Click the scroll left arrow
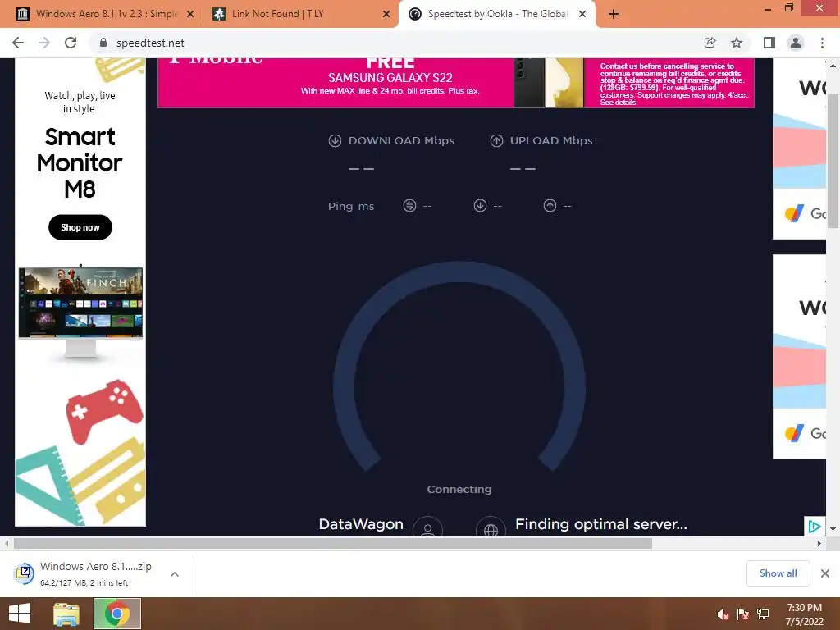840x630 pixels. click(7, 543)
